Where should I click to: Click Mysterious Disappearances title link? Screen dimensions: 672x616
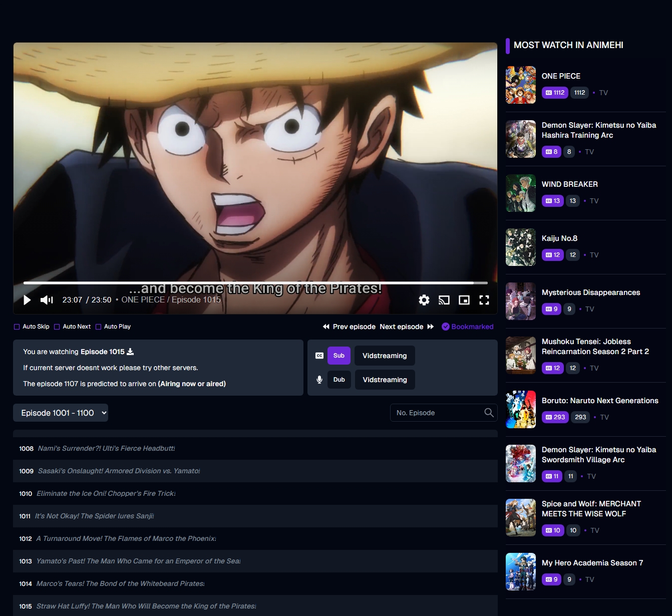click(x=591, y=292)
